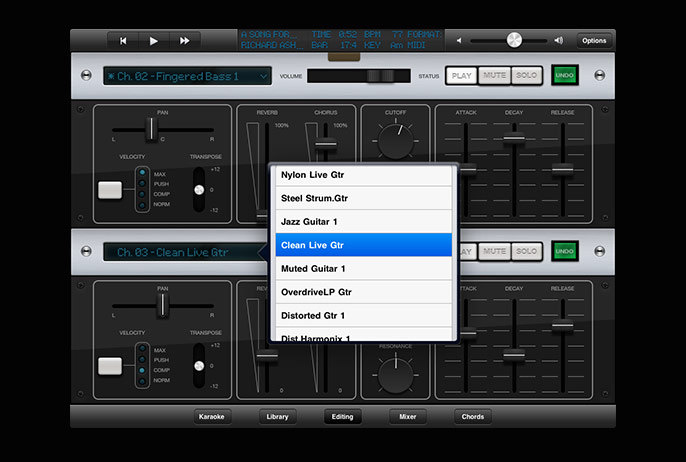The width and height of the screenshot is (686, 462).
Task: Switch to the Library tab
Action: tap(277, 416)
